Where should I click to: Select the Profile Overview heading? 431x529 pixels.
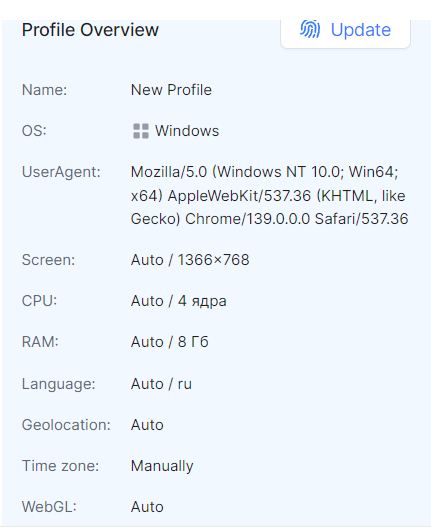click(90, 30)
